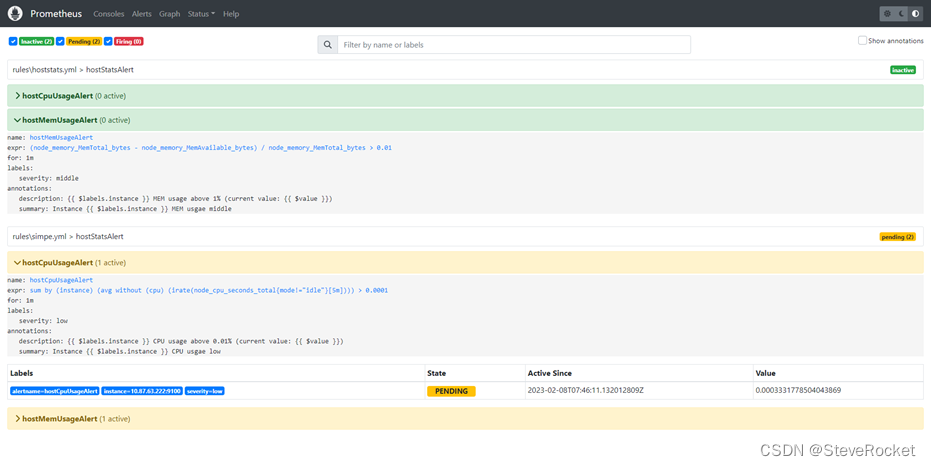Select the browser-preference contrast theme icon
The height and width of the screenshot is (466, 931).
pyautogui.click(x=915, y=13)
